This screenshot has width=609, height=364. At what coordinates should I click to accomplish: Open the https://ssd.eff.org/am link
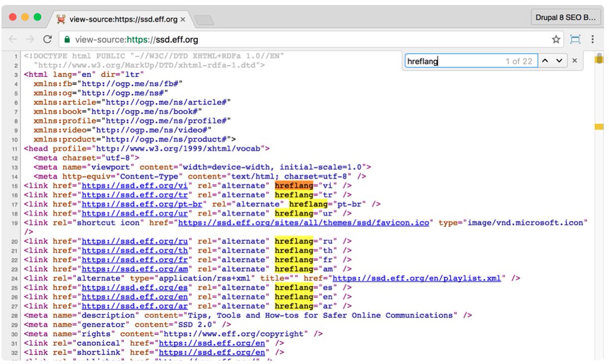click(x=134, y=269)
